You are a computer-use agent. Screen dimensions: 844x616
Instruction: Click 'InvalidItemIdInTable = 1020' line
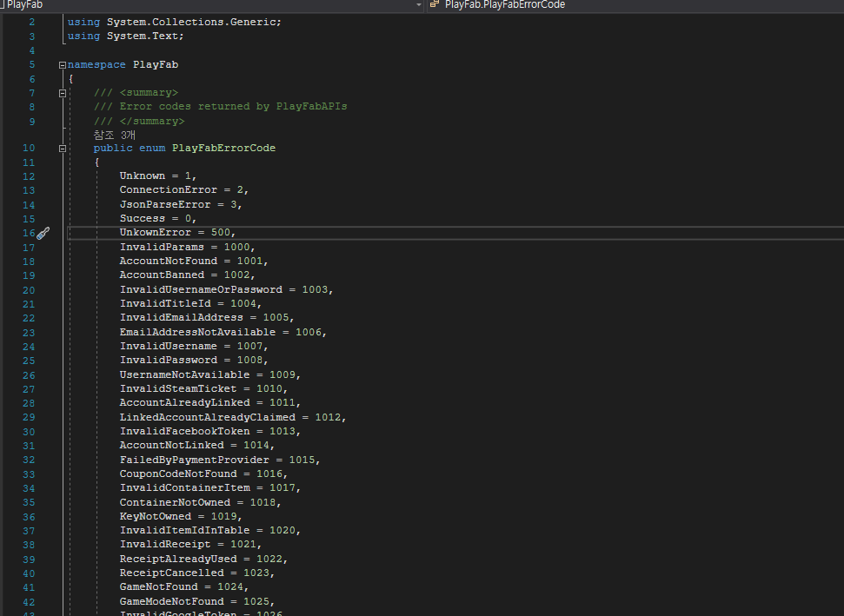(x=210, y=530)
